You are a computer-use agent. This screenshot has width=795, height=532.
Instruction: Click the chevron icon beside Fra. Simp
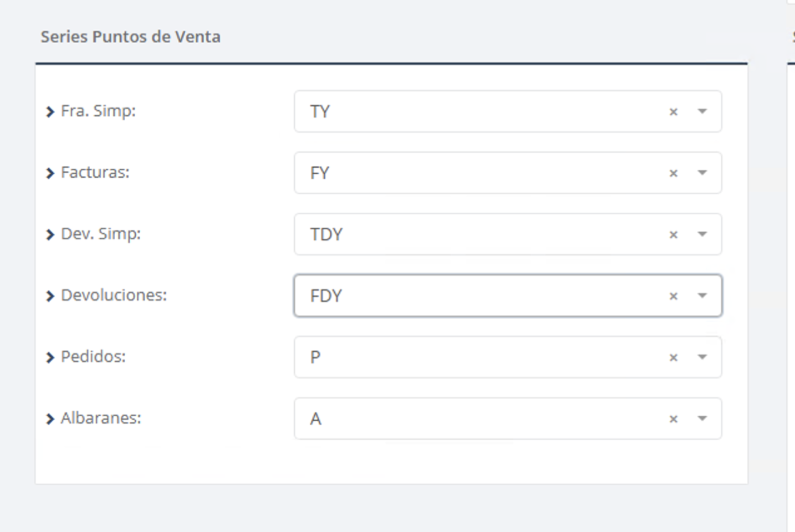click(x=51, y=112)
